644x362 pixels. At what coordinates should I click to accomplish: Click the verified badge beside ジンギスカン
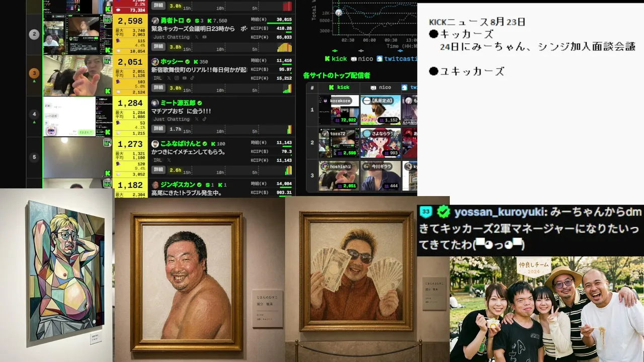199,185
